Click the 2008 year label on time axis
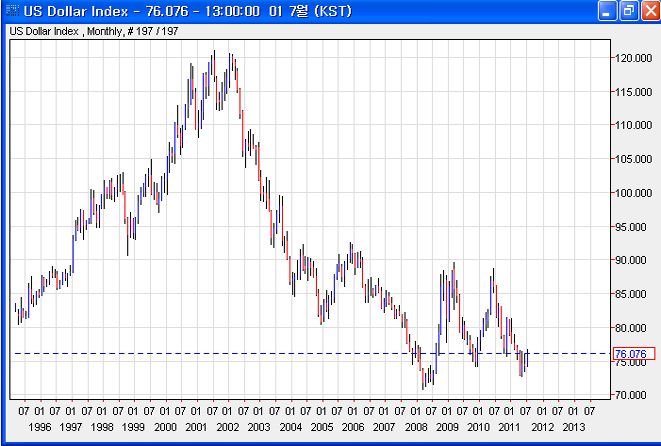The image size is (661, 446). click(416, 427)
